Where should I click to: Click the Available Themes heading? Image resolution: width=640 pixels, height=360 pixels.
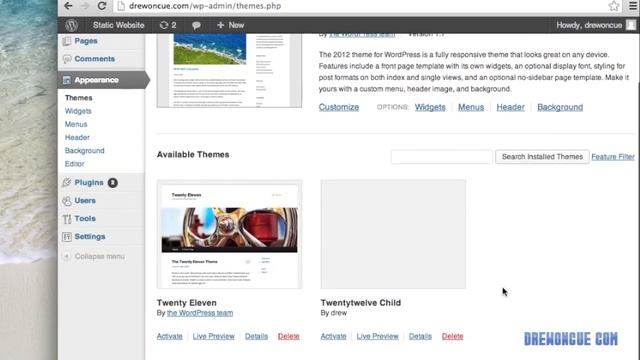coord(193,155)
